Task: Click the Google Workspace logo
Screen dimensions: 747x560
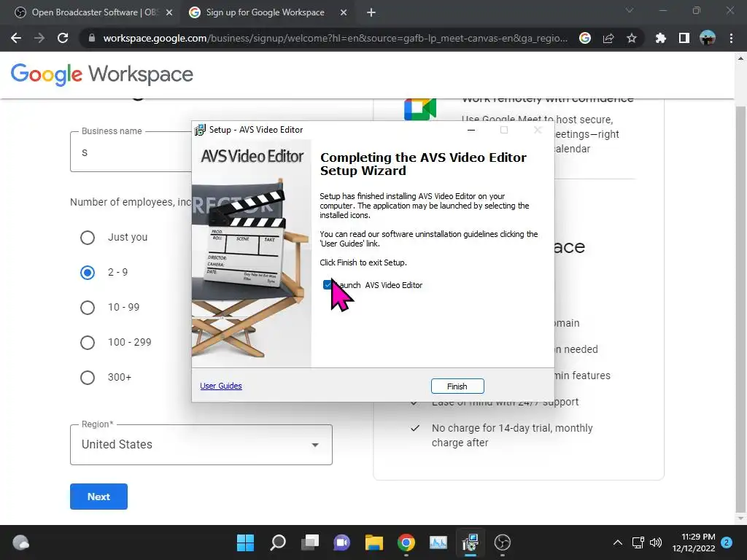Action: 102,75
